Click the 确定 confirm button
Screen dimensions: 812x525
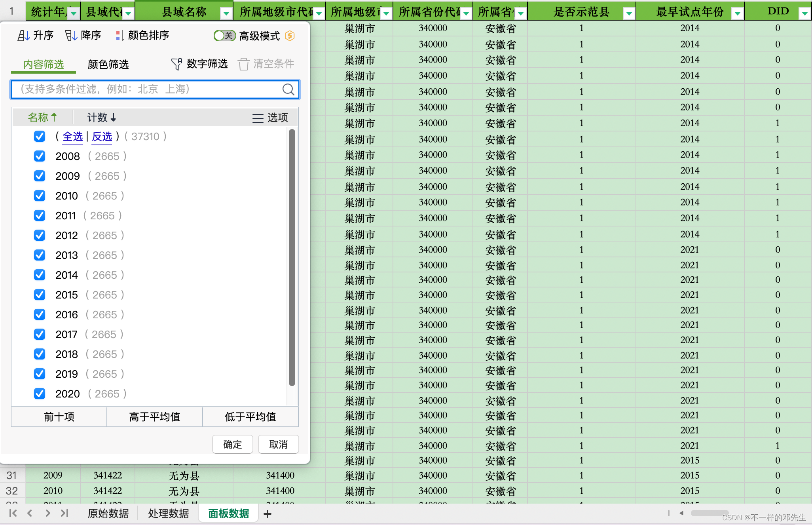pyautogui.click(x=232, y=444)
